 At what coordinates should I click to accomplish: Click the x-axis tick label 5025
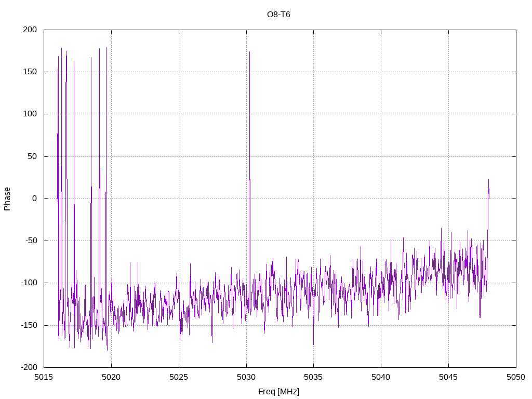(x=179, y=377)
